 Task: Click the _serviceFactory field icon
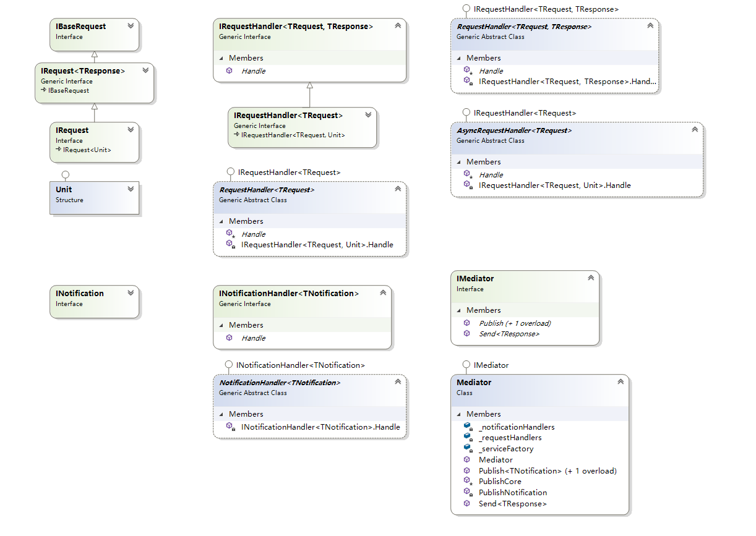pyautogui.click(x=468, y=448)
